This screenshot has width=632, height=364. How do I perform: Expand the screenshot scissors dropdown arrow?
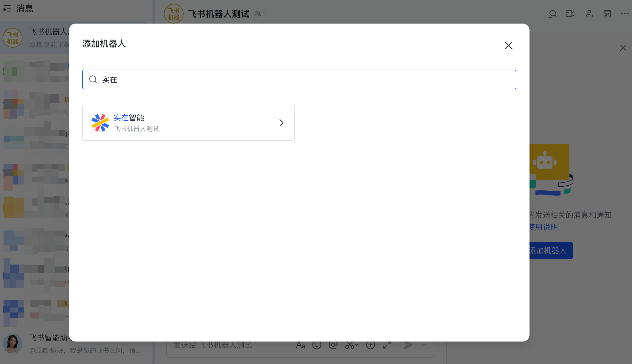pyautogui.click(x=357, y=345)
